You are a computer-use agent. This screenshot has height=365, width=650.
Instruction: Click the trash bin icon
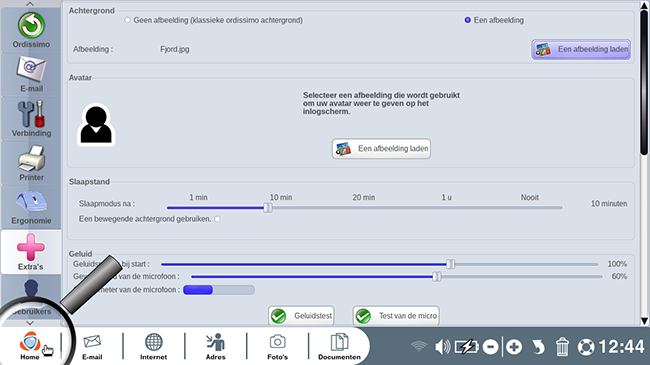[562, 346]
